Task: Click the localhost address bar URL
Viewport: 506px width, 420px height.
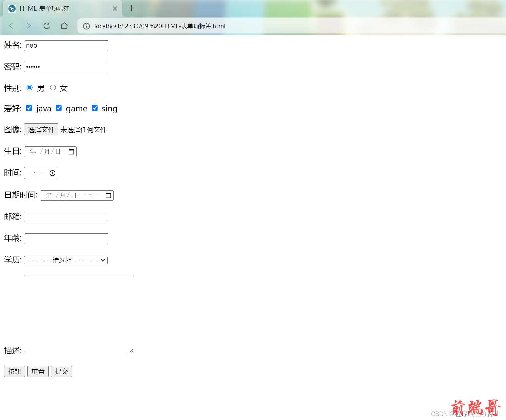Action: [160, 26]
